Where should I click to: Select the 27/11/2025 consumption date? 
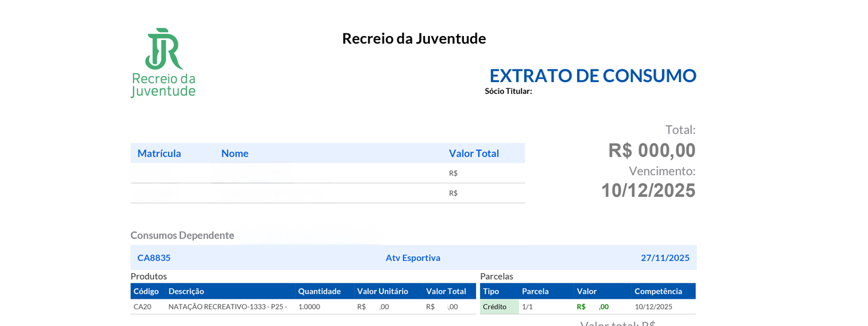[x=665, y=258]
